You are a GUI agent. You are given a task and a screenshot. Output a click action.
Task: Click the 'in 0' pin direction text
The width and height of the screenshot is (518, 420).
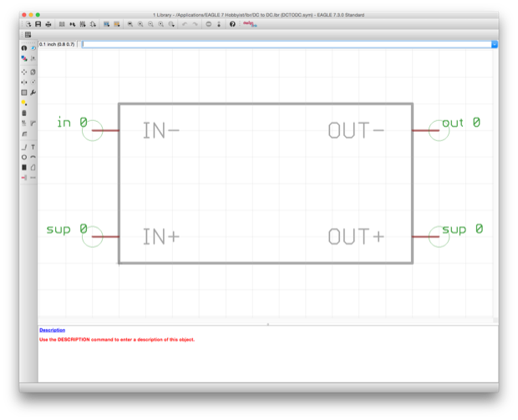[73, 123]
